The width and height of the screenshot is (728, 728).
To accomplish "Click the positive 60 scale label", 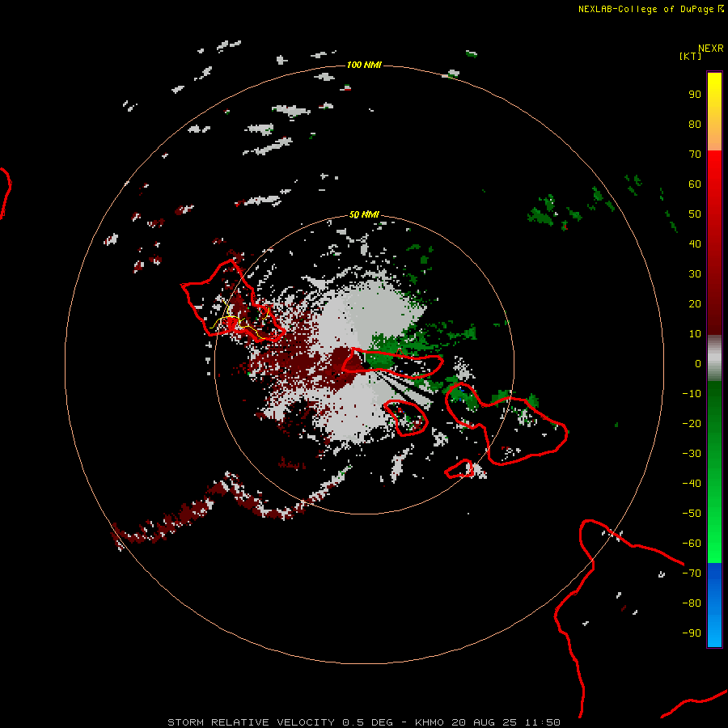I will coord(695,184).
